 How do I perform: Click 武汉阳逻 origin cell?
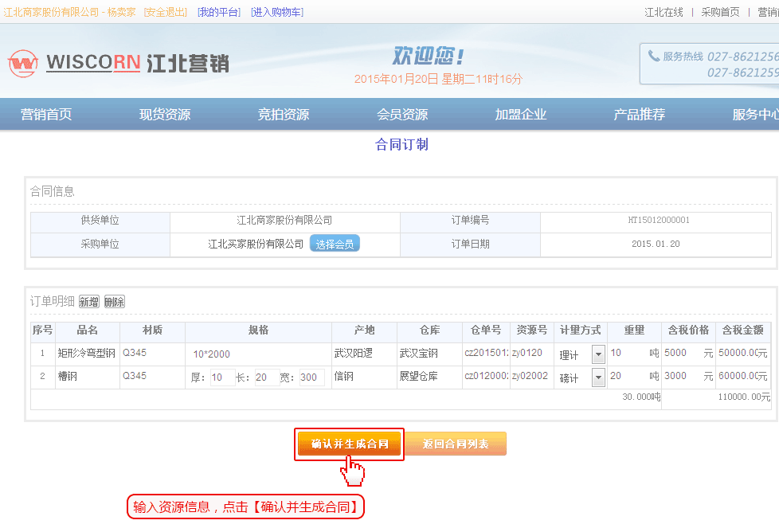click(x=364, y=353)
